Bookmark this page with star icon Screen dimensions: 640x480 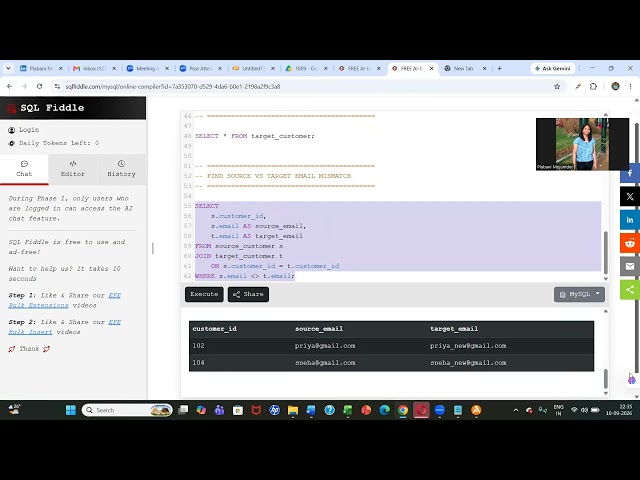(x=557, y=87)
